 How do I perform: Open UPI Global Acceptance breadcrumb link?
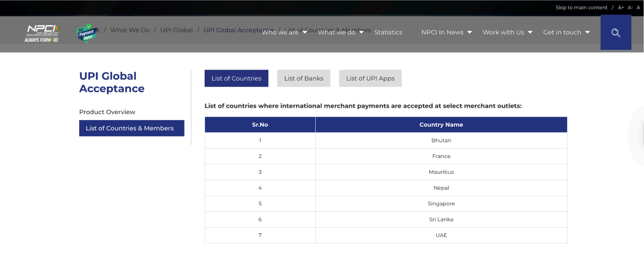point(239,30)
